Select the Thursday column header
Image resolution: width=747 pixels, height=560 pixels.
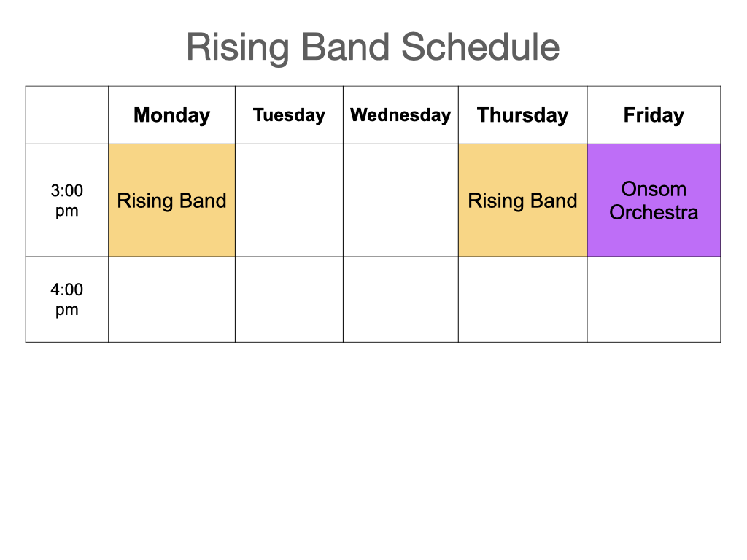[x=522, y=115]
